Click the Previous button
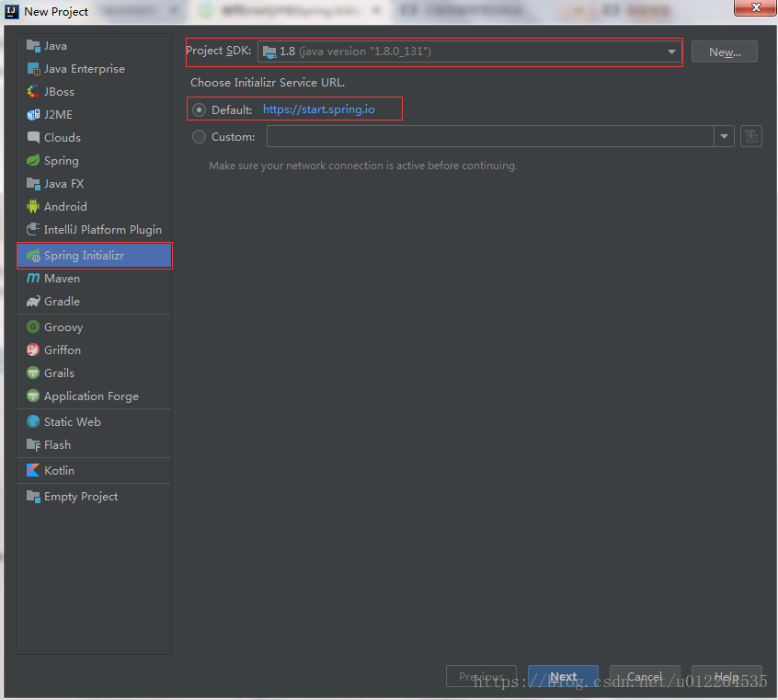 point(481,676)
